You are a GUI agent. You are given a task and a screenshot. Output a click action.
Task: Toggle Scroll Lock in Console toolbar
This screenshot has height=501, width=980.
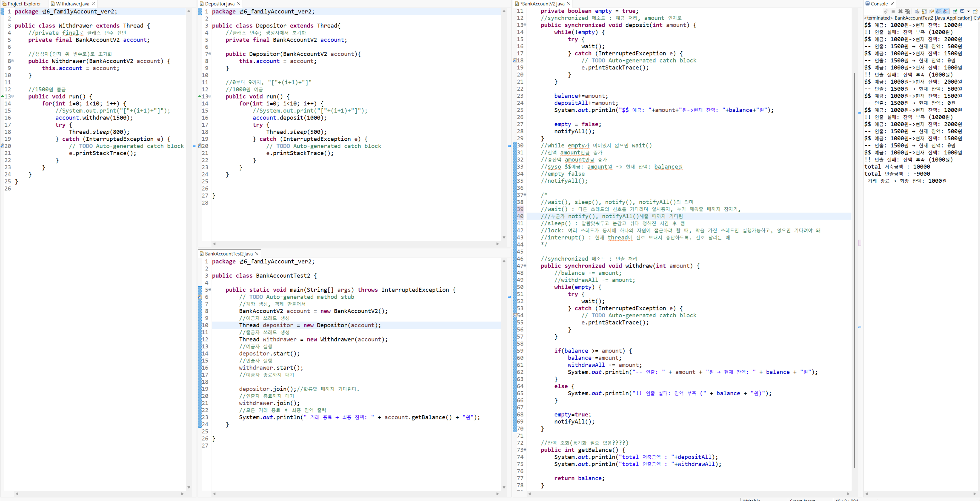click(x=924, y=11)
